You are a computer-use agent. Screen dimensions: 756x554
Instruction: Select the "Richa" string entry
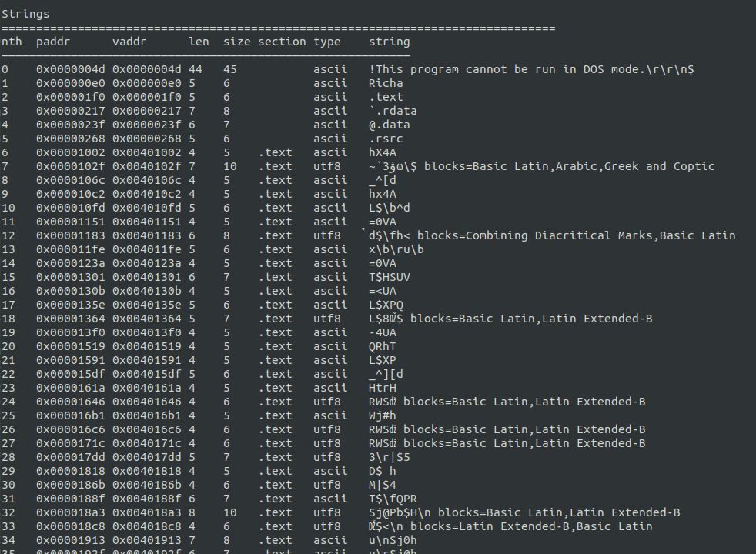(386, 83)
